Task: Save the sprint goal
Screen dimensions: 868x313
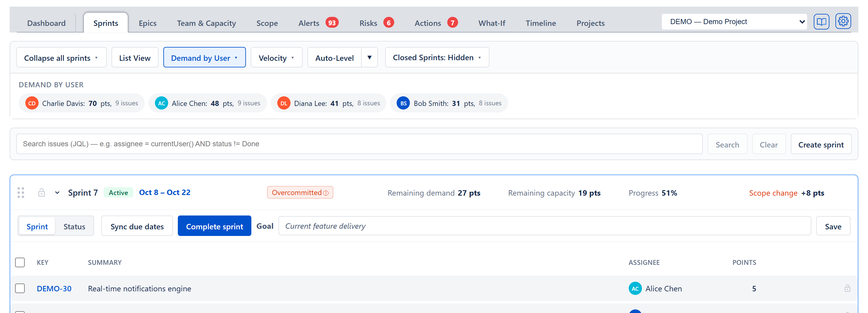Action: pos(833,226)
